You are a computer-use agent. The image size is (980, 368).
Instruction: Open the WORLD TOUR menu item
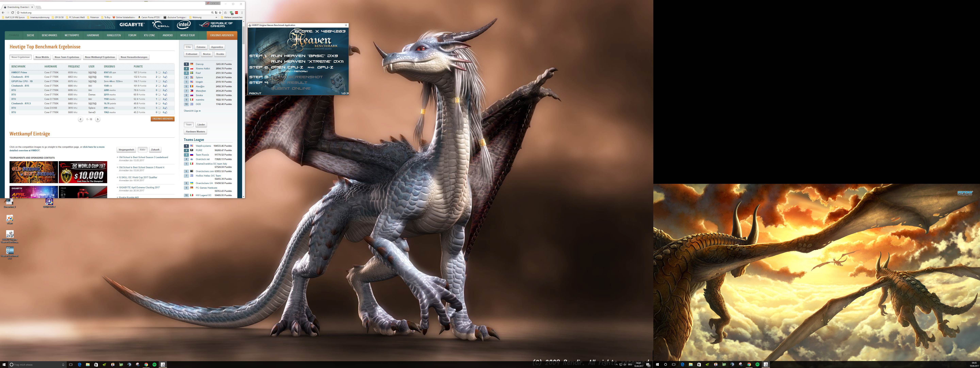pyautogui.click(x=187, y=35)
